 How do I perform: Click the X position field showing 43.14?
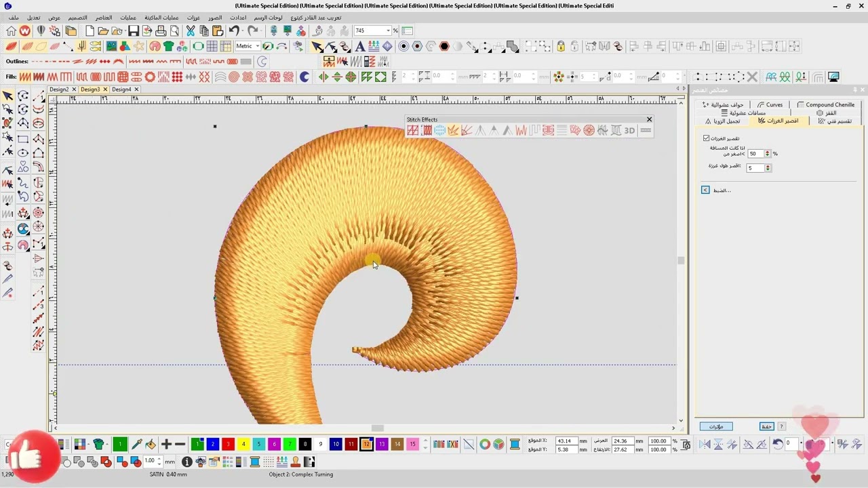[566, 441]
